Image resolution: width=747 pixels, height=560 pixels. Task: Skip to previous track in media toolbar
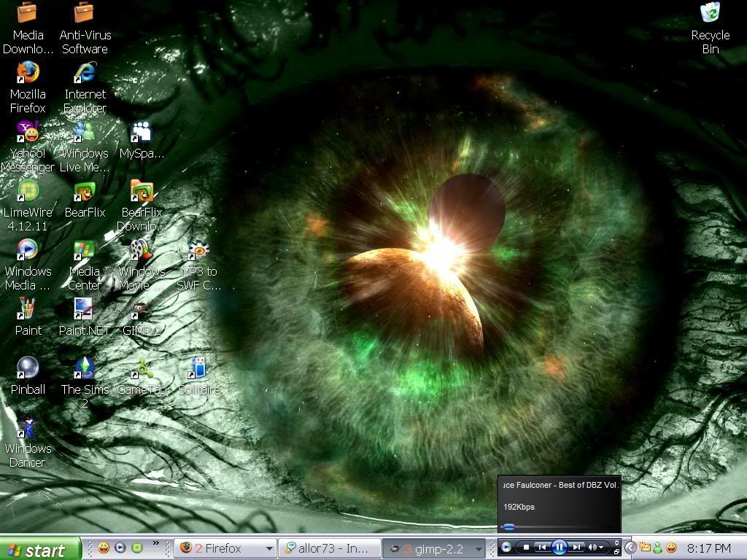tap(542, 548)
